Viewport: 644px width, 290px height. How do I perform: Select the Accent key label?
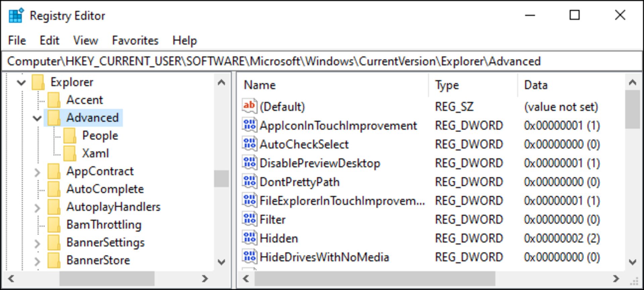(x=85, y=100)
